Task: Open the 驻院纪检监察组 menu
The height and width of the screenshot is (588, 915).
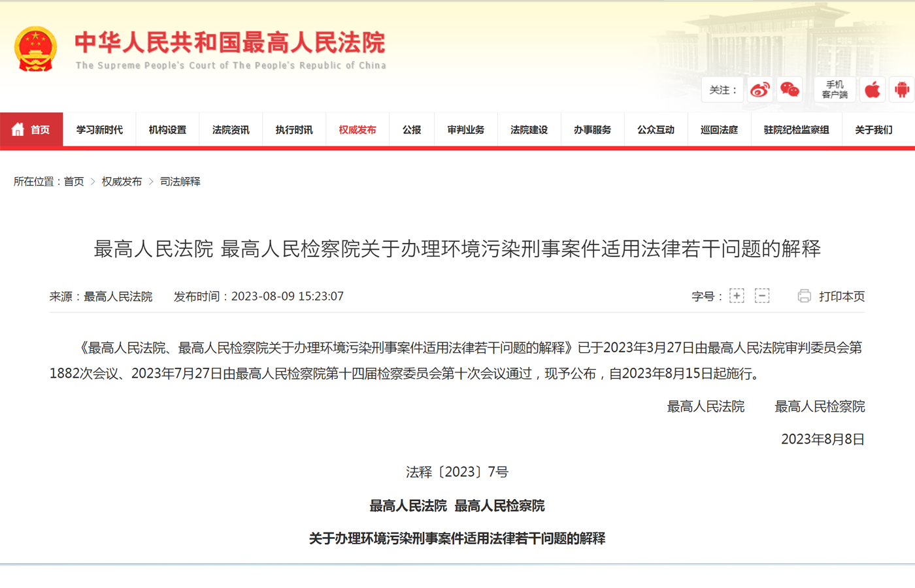Action: click(797, 130)
